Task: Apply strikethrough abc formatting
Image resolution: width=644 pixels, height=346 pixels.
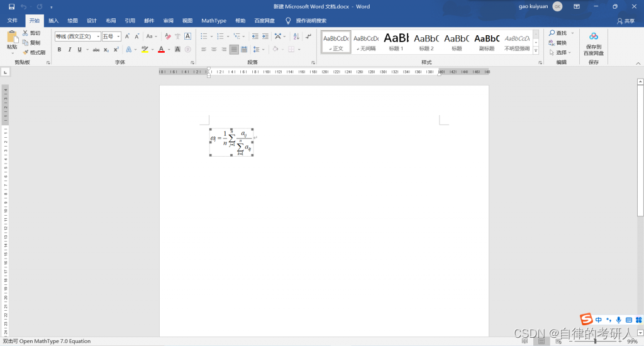Action: [x=96, y=50]
